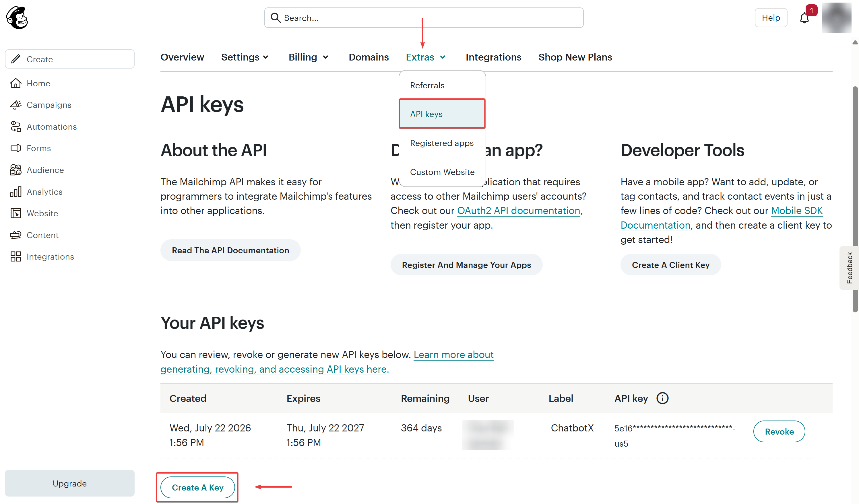Screen dimensions: 859x504
Task: Click the 364 days remaining cell
Action: point(421,428)
